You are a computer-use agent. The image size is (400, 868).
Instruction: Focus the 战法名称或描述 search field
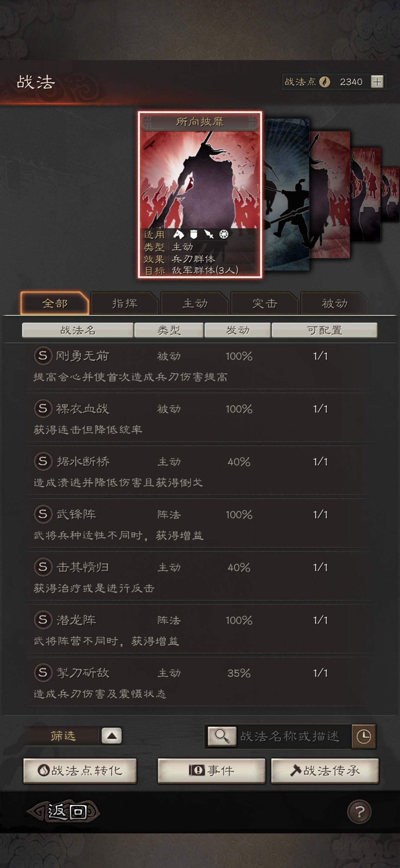click(293, 736)
